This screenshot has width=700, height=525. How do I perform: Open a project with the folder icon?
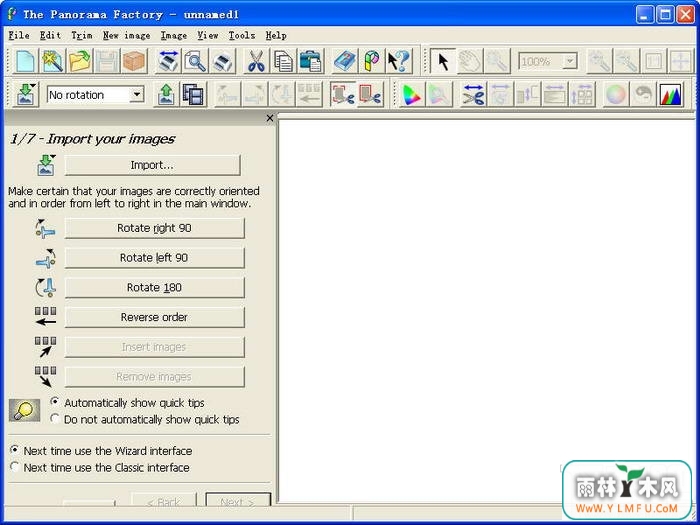tap(80, 61)
